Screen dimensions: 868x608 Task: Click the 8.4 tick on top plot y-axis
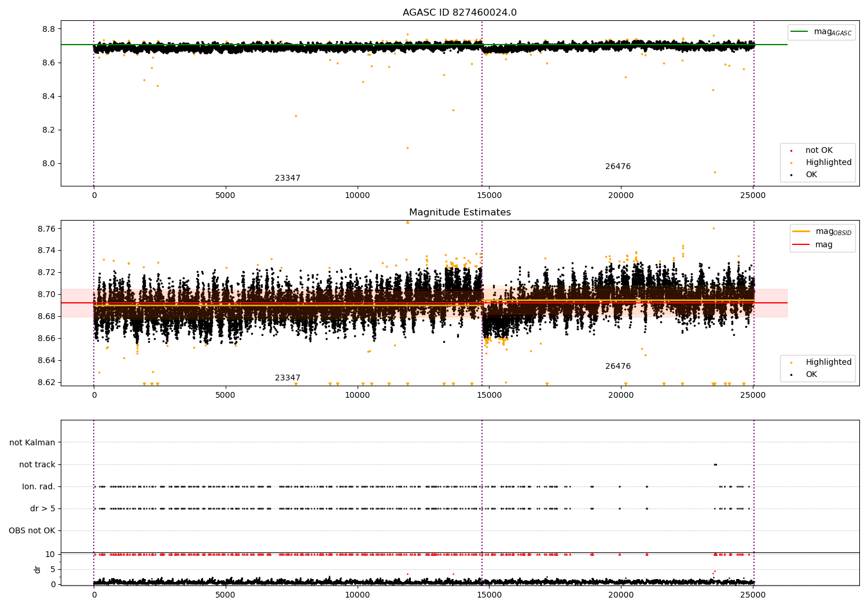[x=49, y=96]
